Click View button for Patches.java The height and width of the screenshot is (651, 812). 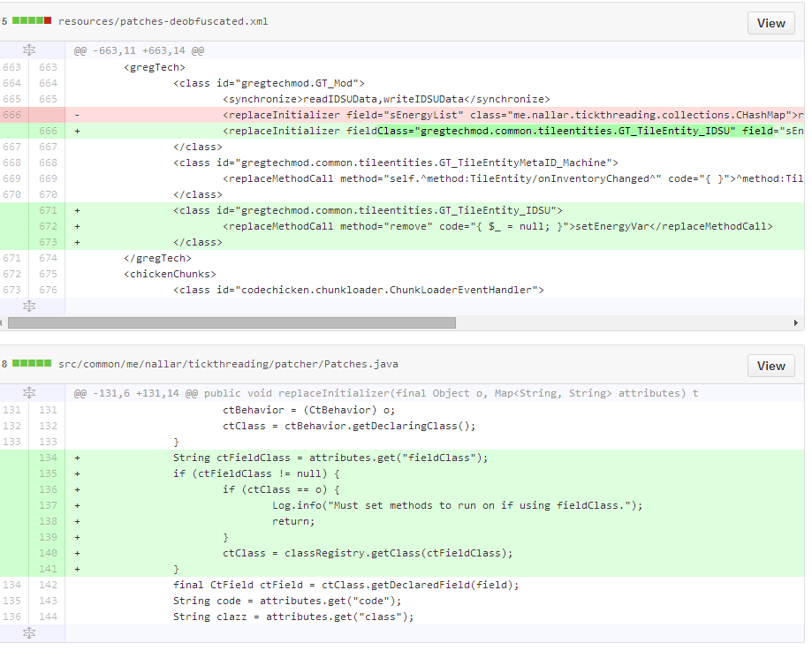pyautogui.click(x=770, y=366)
